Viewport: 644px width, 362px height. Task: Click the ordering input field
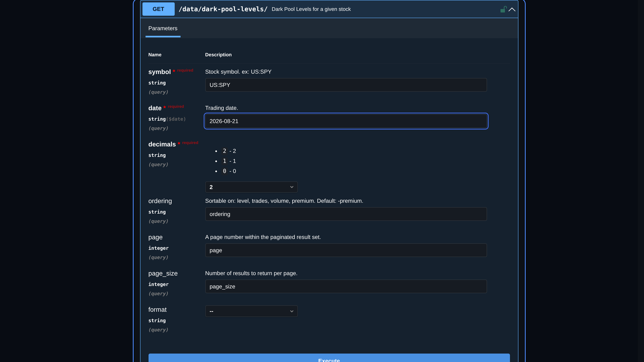pyautogui.click(x=346, y=214)
